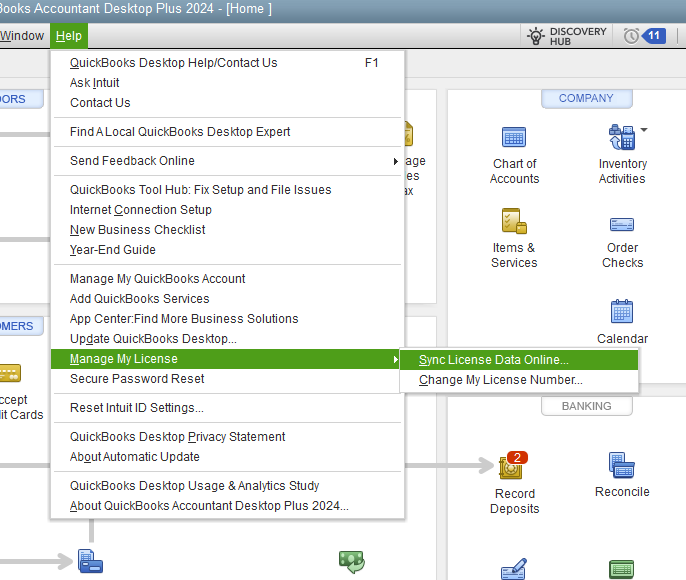Screen dimensions: 686x580
Task: Select About QuickBooks Accountant Desktop Plus 2024...
Action: tap(227, 506)
